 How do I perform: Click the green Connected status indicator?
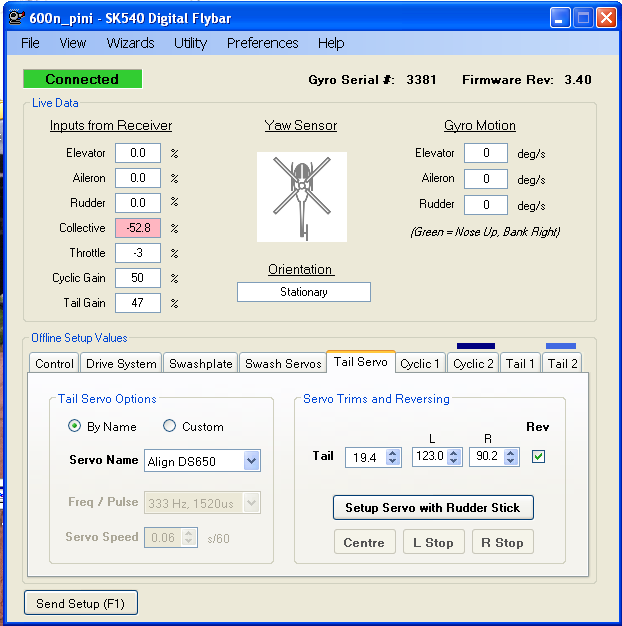(x=82, y=79)
